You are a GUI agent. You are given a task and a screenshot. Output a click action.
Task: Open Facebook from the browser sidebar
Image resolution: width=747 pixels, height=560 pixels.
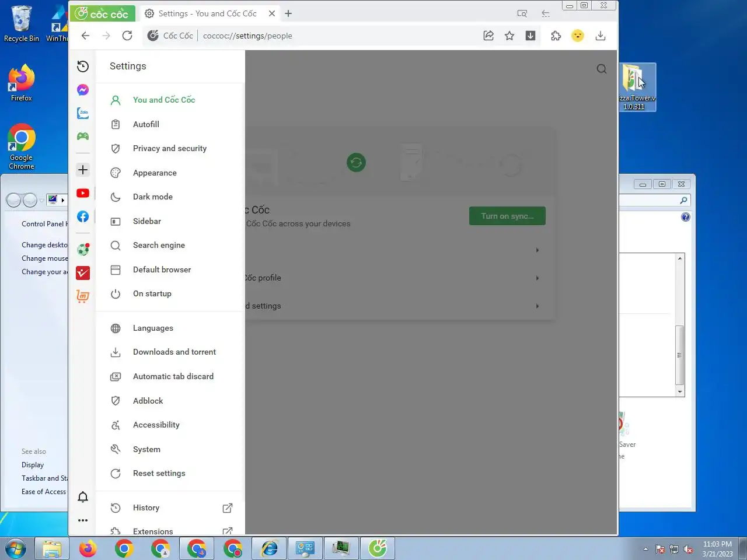pos(83,216)
